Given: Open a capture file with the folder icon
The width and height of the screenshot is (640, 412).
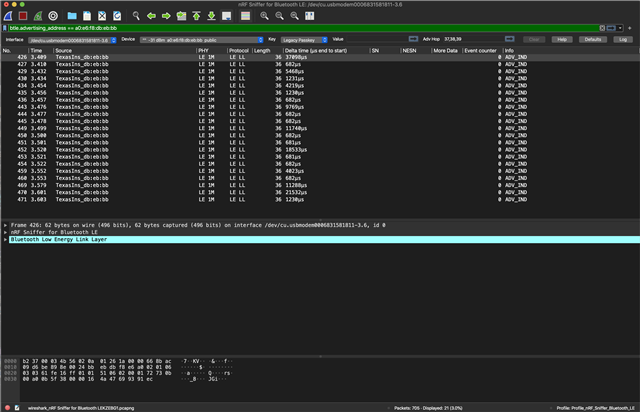Looking at the screenshot, I should [x=72, y=16].
